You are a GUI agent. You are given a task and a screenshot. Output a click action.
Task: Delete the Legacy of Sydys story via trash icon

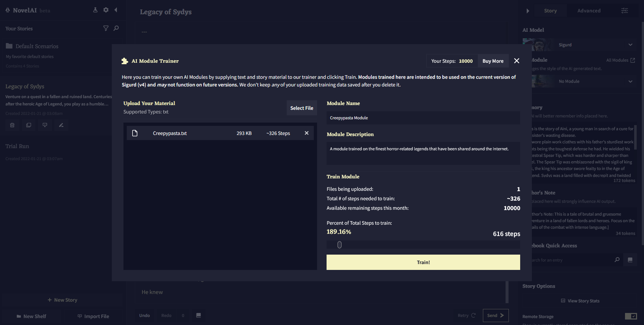click(12, 125)
